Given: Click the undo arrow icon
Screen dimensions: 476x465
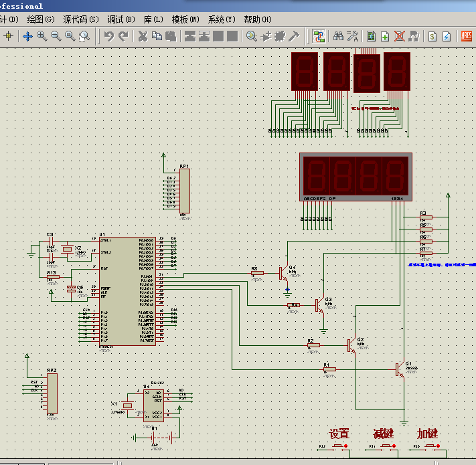Looking at the screenshot, I should point(108,36).
